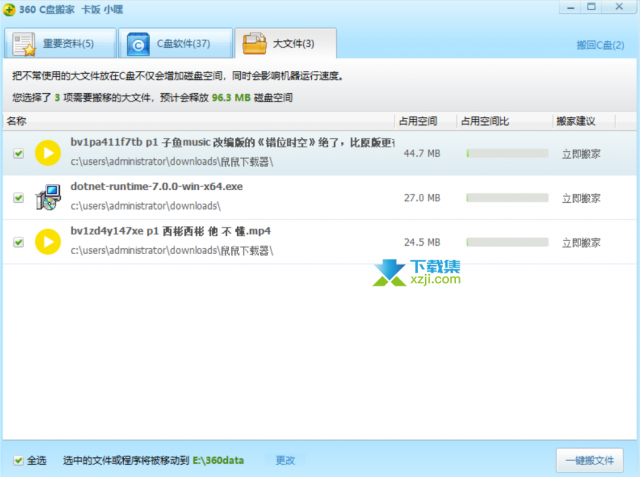640x477 pixels.
Task: Click the 96.3 MB freed space value
Action: pos(231,98)
